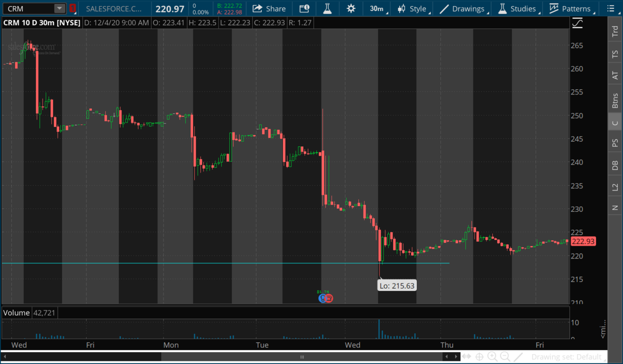Viewport: 623px width, 364px height.
Task: Click the 265 price axis label
Action: pos(577,46)
